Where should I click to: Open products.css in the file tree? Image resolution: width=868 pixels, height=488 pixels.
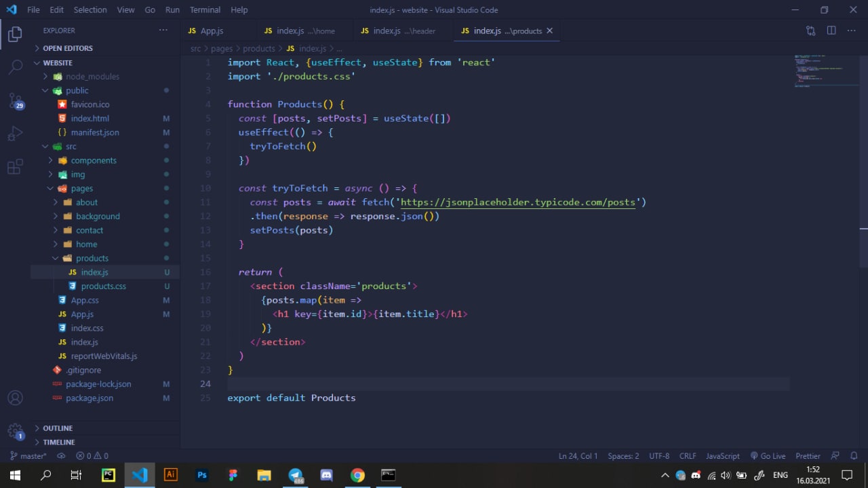click(x=103, y=286)
